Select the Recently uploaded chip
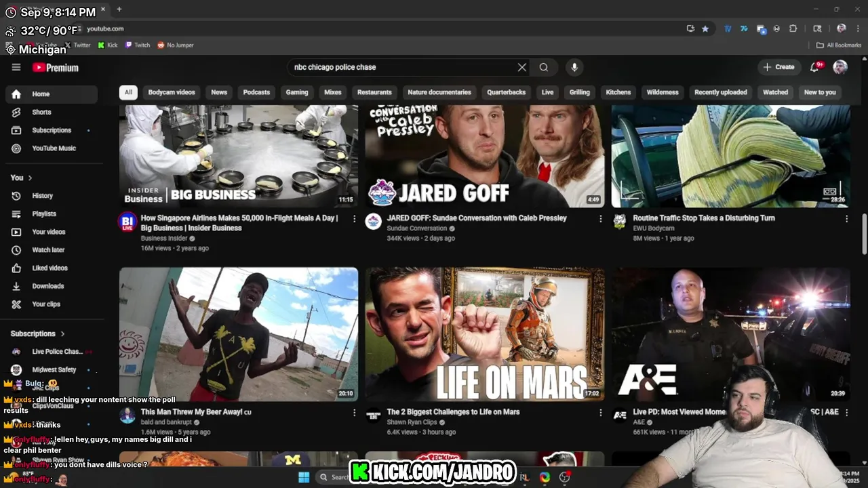 [721, 92]
